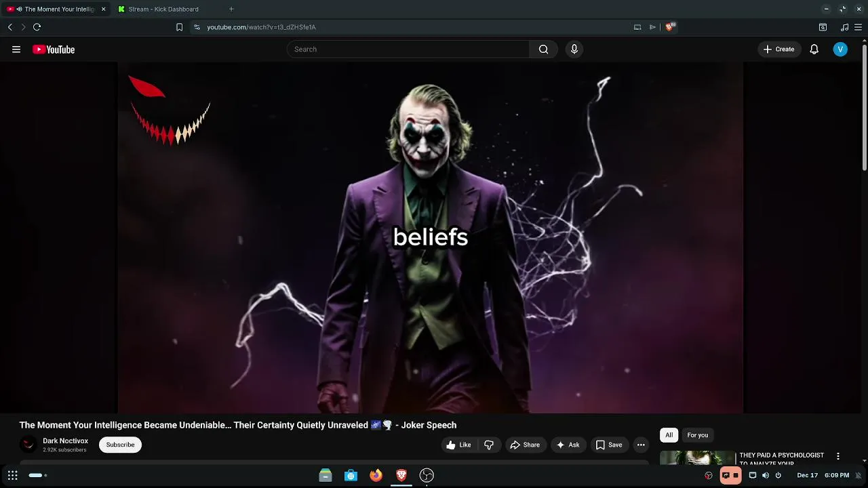868x488 pixels.
Task: Save the video to a playlist
Action: pos(608,445)
